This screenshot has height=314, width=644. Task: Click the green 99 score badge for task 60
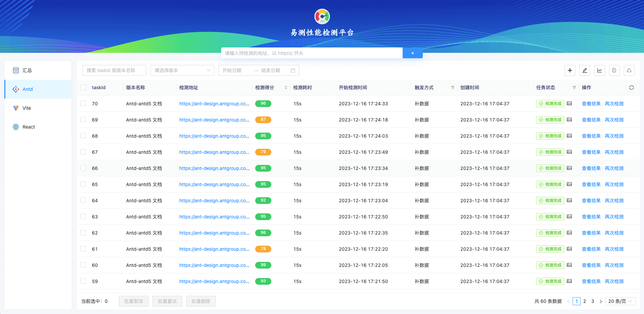pos(263,265)
